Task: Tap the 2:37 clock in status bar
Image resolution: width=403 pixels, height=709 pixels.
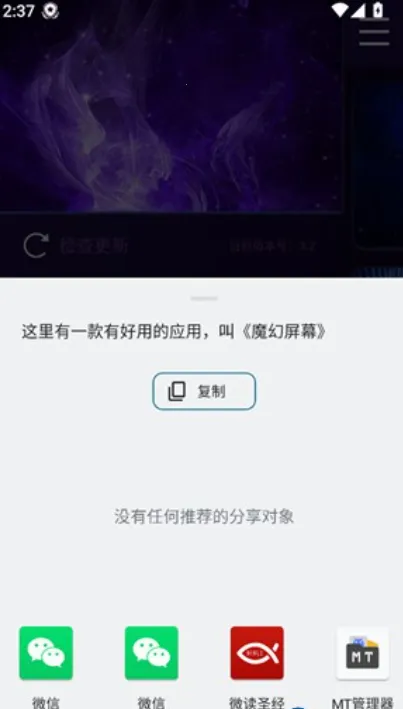Action: (x=19, y=10)
